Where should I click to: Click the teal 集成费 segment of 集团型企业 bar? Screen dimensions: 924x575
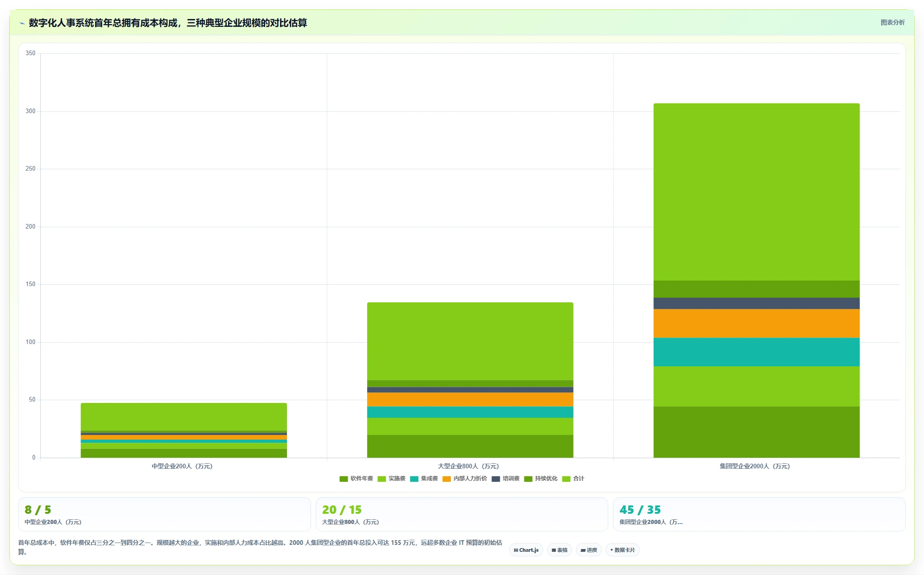(757, 352)
